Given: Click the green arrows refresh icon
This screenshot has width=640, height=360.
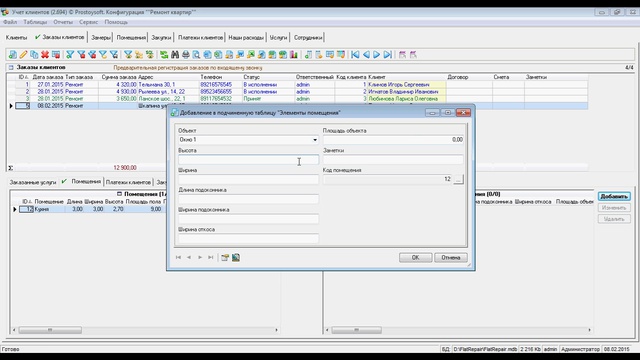Looking at the screenshot, I should [164, 54].
